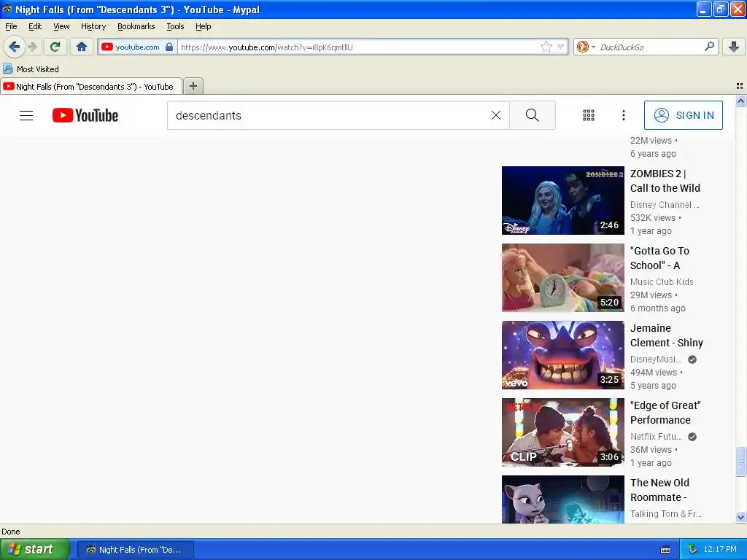This screenshot has width=747, height=560.
Task: Open the DuckDuckGo search engine selector
Action: (586, 47)
